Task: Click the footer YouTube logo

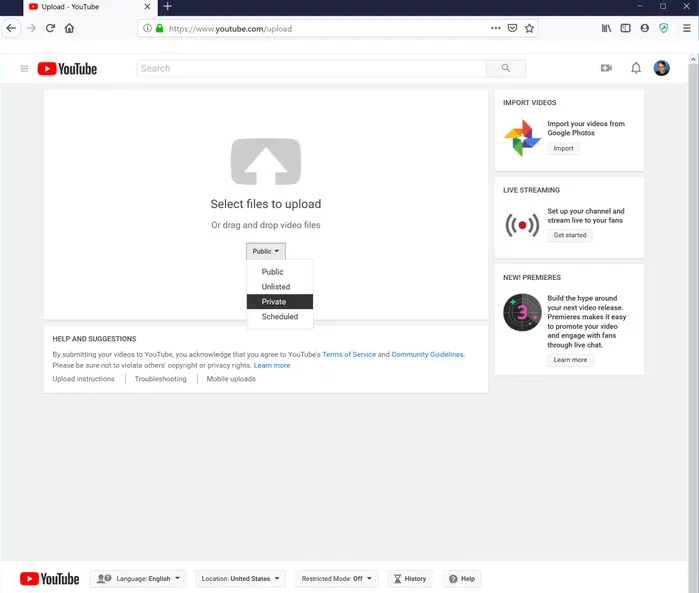Action: [49, 579]
